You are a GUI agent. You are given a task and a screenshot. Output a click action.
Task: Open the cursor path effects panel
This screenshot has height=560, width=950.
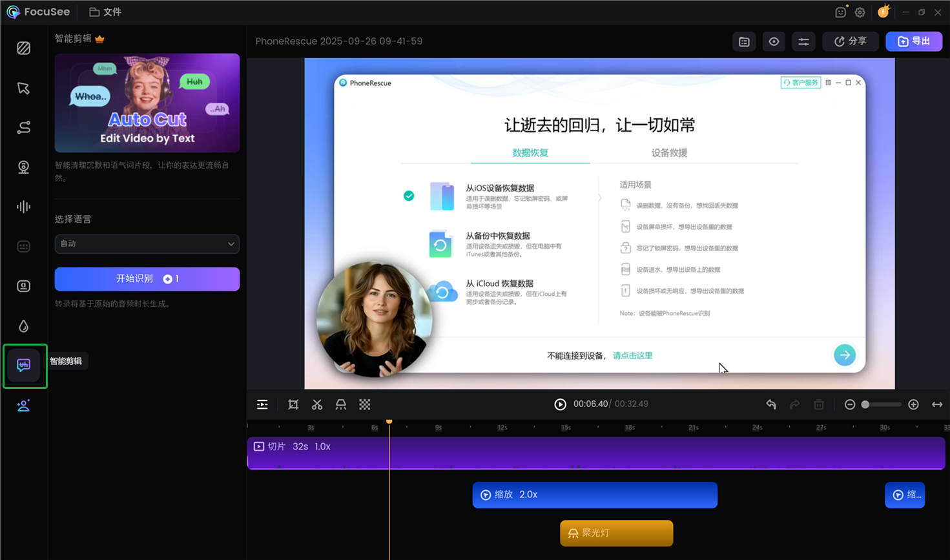coord(23,127)
